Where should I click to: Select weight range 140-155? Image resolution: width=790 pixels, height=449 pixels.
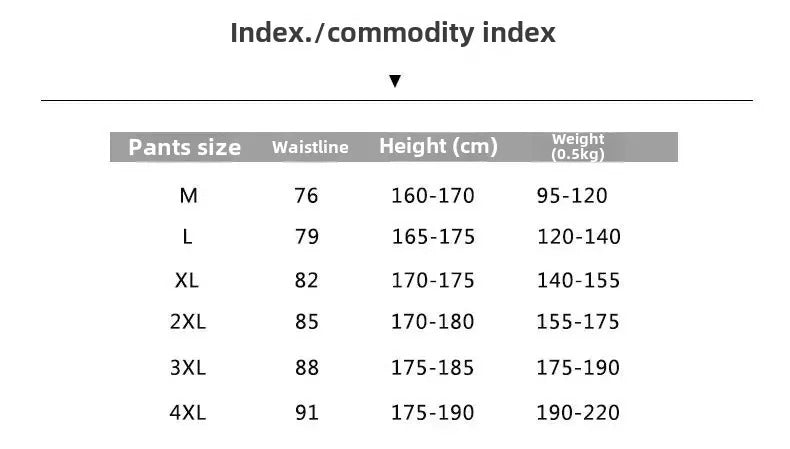pyautogui.click(x=578, y=280)
